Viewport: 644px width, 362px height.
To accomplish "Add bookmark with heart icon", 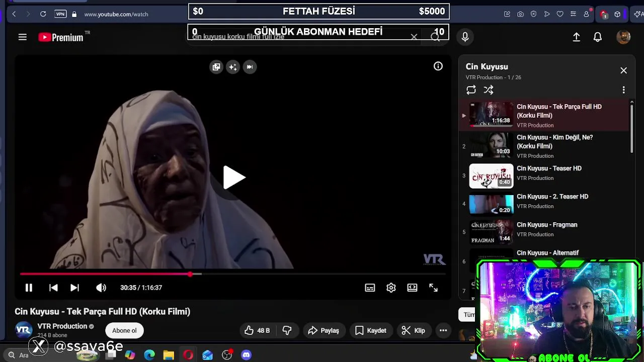I will click(x=560, y=14).
